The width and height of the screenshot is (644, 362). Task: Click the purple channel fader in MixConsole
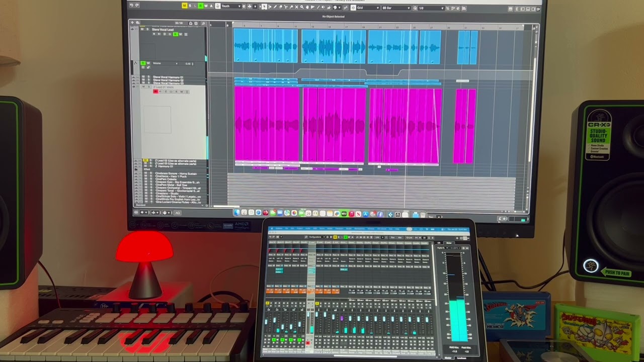342,318
